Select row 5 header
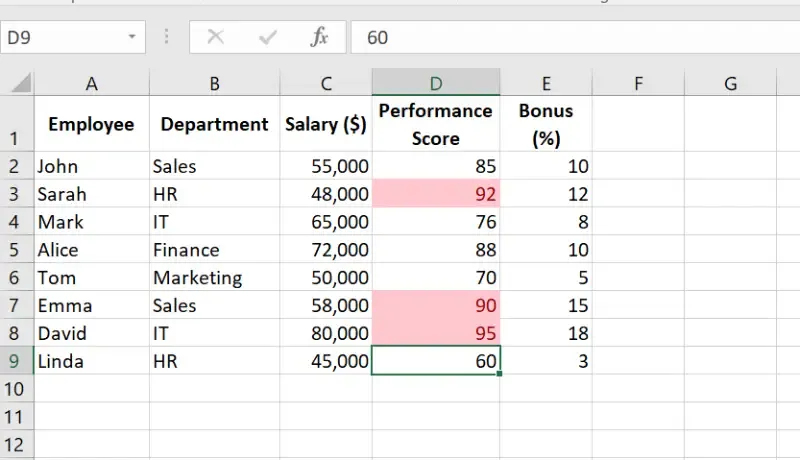This screenshot has height=460, width=800. [17, 250]
